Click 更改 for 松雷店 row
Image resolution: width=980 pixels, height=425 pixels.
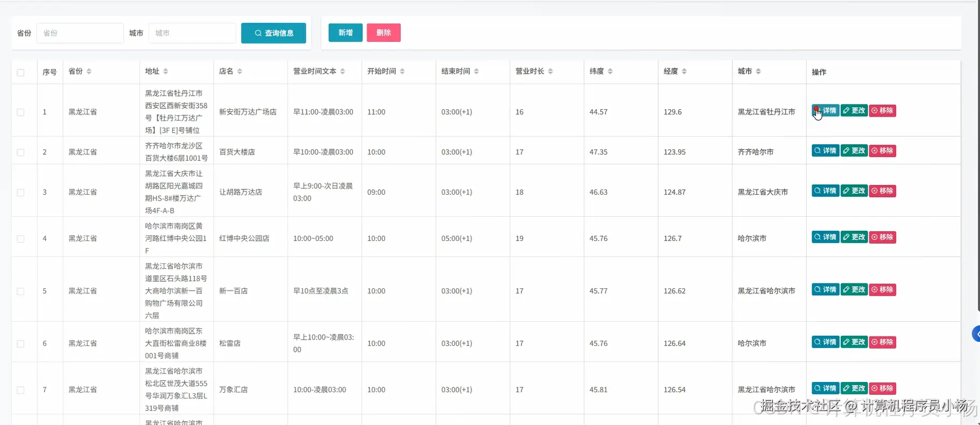point(854,342)
